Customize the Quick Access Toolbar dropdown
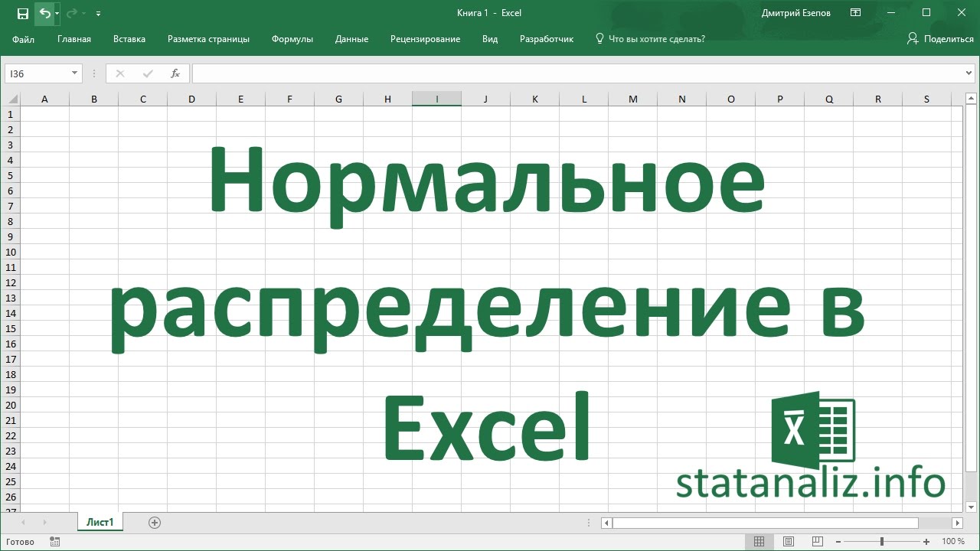980x551 pixels. [x=98, y=14]
